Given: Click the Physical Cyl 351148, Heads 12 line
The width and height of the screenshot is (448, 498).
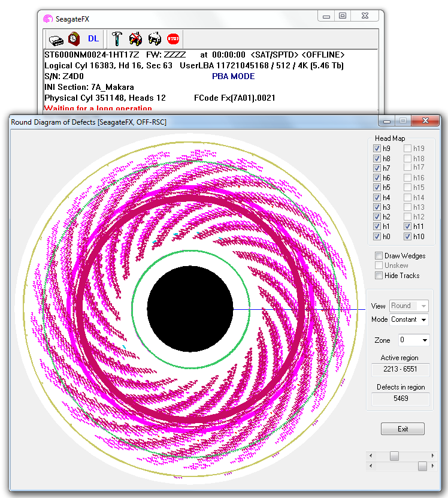Looking at the screenshot, I should tap(105, 98).
